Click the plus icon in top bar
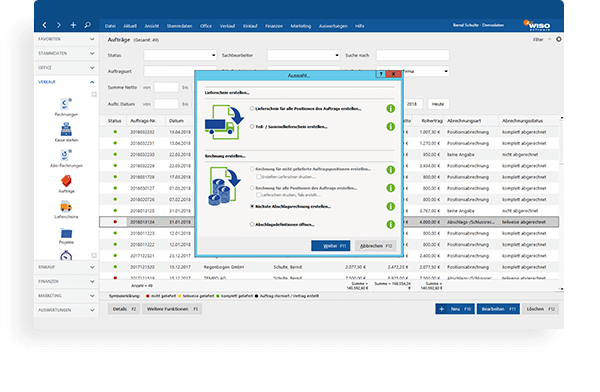This screenshot has width=600, height=392. [x=73, y=25]
